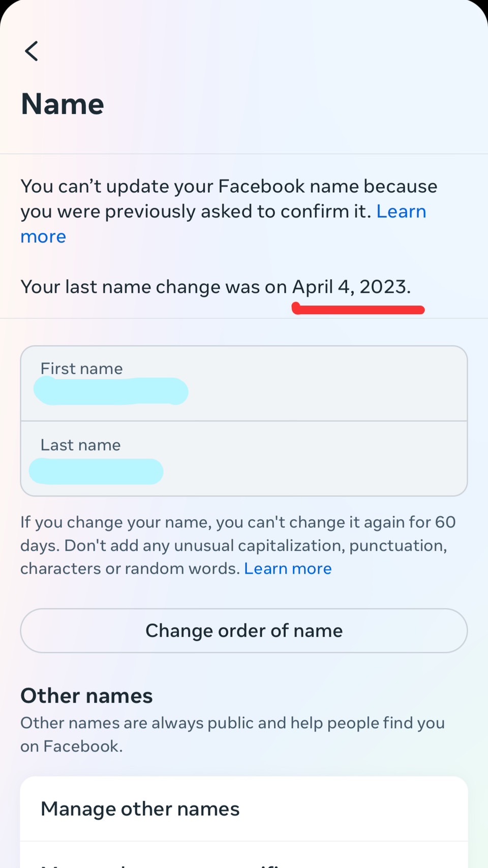The image size is (488, 868).
Task: Click the First name label
Action: [82, 369]
